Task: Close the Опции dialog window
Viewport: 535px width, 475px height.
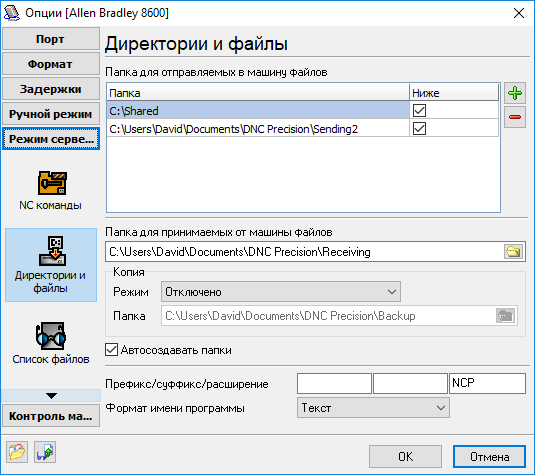Action: tap(519, 13)
